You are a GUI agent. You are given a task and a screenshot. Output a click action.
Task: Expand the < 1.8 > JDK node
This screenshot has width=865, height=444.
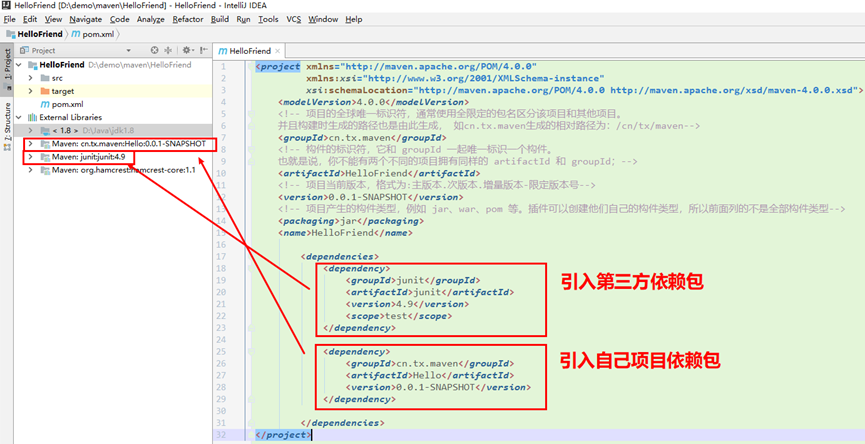click(31, 131)
